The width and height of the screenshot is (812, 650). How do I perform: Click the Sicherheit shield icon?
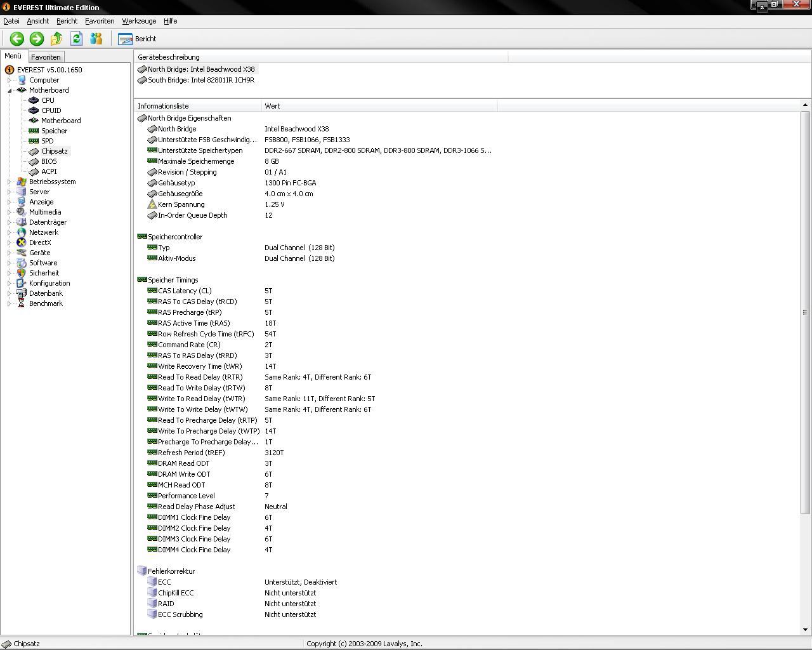pyautogui.click(x=22, y=273)
